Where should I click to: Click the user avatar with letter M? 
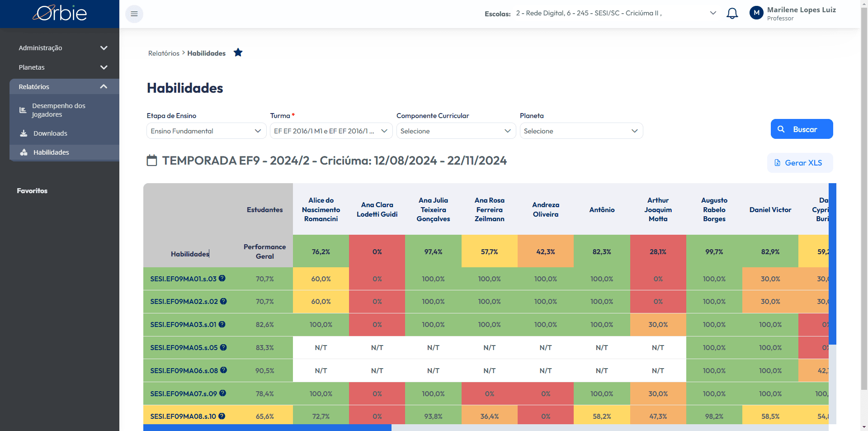pyautogui.click(x=756, y=13)
